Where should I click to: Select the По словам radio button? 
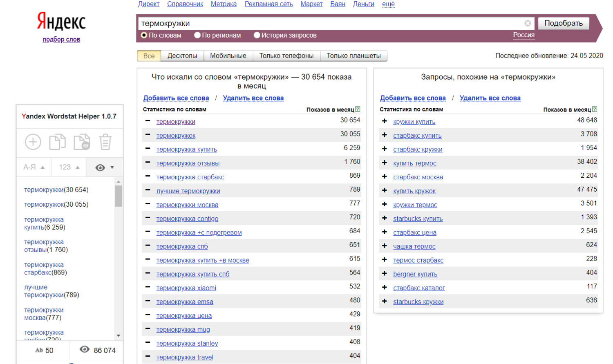pyautogui.click(x=144, y=35)
